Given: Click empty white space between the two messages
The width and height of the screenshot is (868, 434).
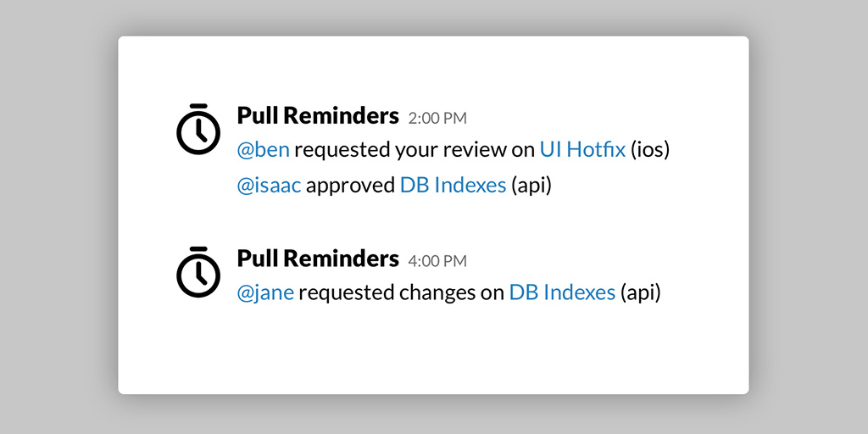Looking at the screenshot, I should [424, 220].
